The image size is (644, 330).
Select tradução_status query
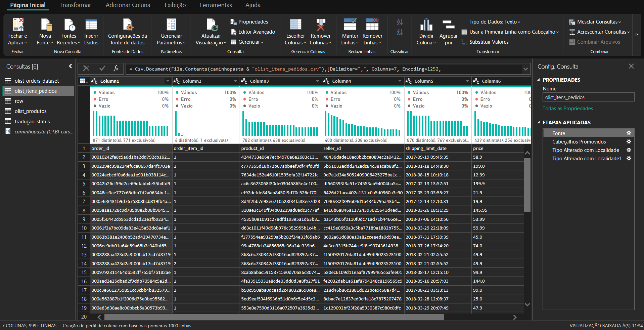click(x=38, y=121)
